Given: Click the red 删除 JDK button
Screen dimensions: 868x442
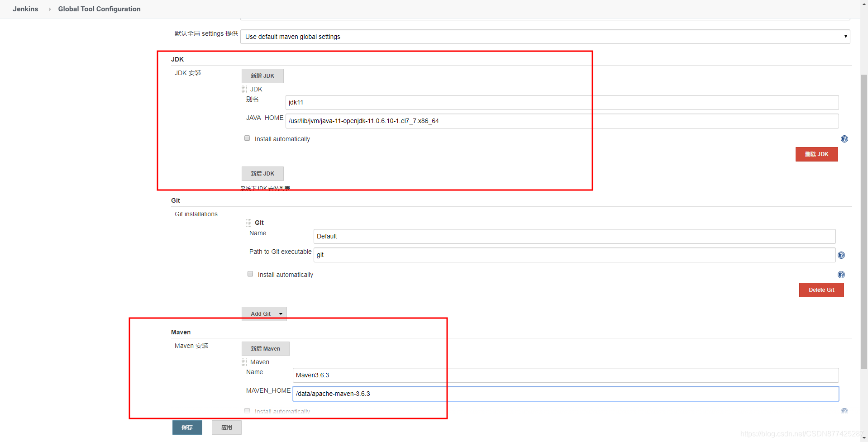Looking at the screenshot, I should tap(816, 154).
